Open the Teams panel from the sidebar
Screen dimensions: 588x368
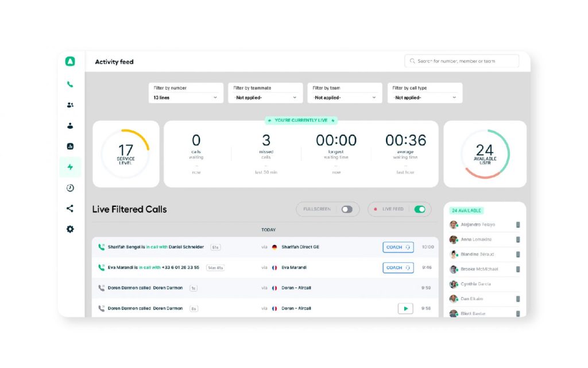69,105
